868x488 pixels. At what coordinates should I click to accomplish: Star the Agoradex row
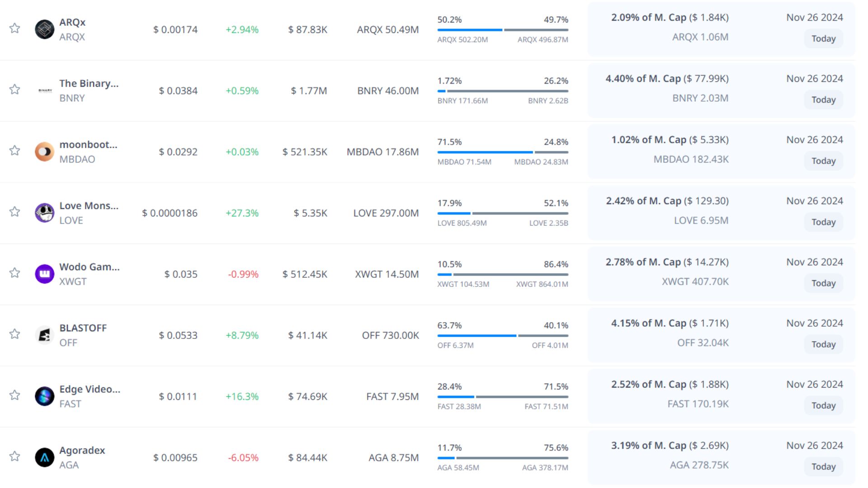(x=14, y=456)
